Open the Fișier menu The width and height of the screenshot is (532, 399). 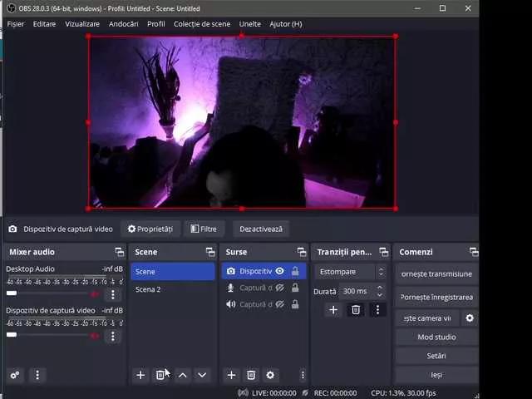[16, 24]
